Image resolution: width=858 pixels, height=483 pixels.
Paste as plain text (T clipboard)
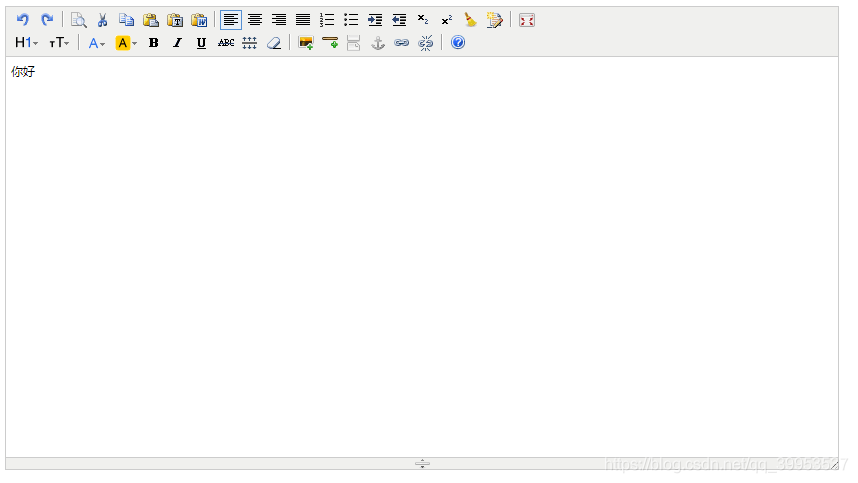tap(175, 20)
